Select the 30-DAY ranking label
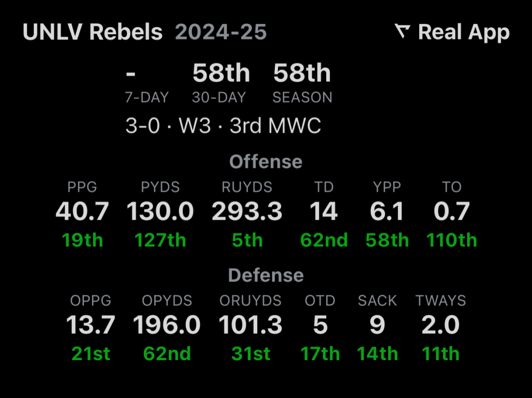This screenshot has width=532, height=398. tap(219, 97)
